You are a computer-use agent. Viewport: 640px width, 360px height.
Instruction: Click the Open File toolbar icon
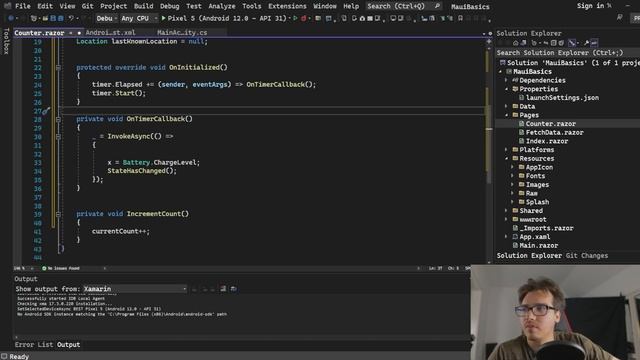pyautogui.click(x=45, y=18)
